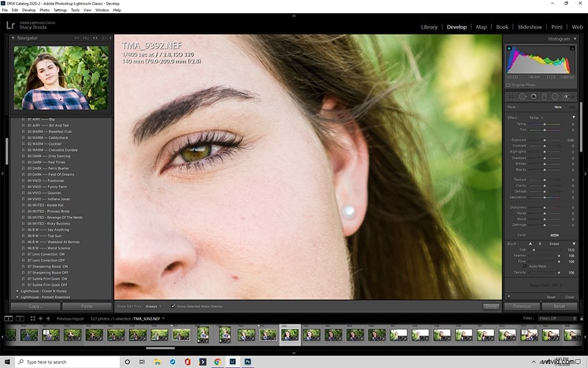Select brush B in Brush section
Viewport: 588px width, 368px height.
pyautogui.click(x=540, y=244)
